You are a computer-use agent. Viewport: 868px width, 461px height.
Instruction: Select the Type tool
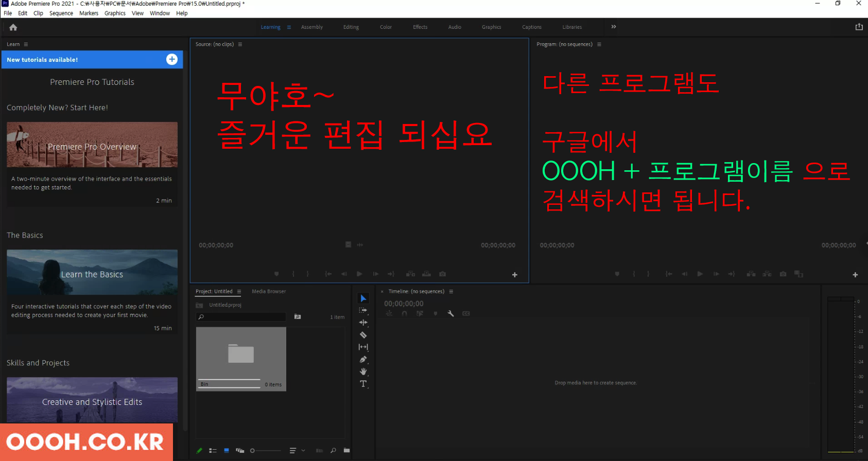click(x=363, y=384)
